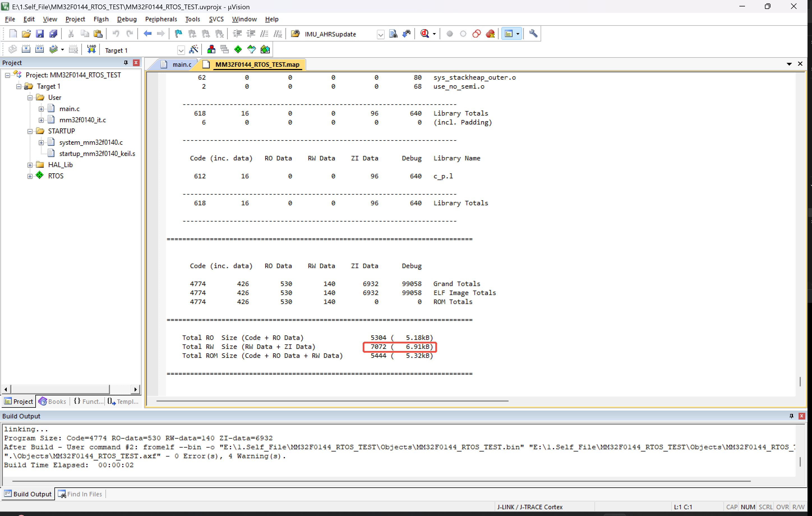Image resolution: width=812 pixels, height=516 pixels.
Task: Pin the Project panel
Action: click(126, 63)
